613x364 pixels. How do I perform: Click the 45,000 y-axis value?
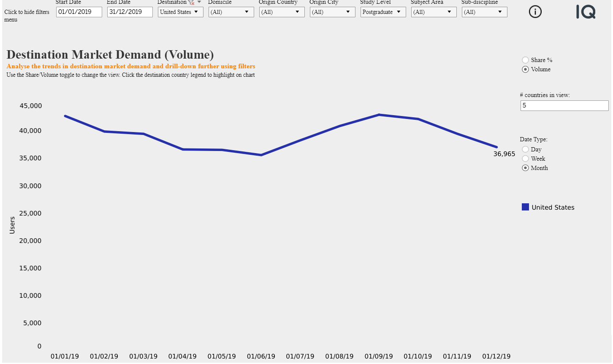30,106
